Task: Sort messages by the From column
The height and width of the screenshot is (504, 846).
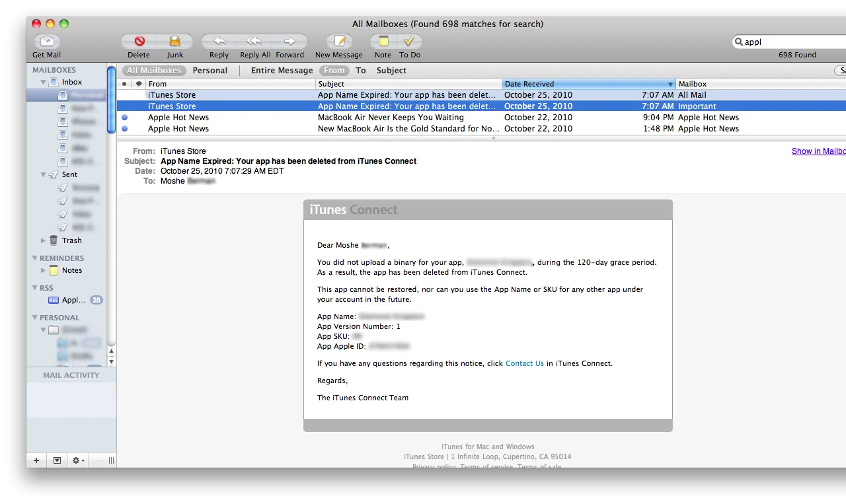Action: [x=231, y=84]
